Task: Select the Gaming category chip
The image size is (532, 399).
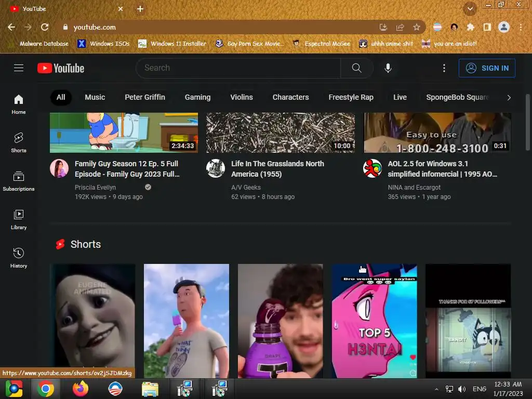Action: point(198,97)
